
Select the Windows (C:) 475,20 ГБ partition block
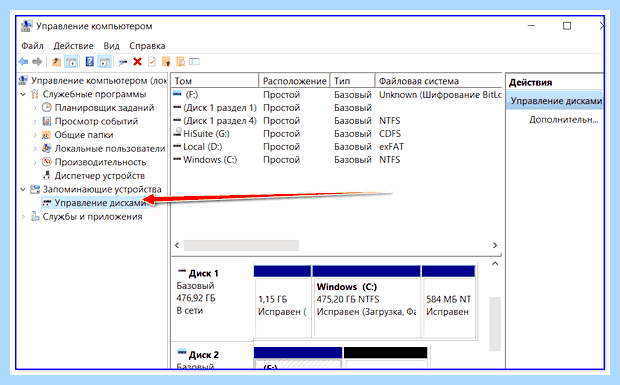pyautogui.click(x=366, y=302)
